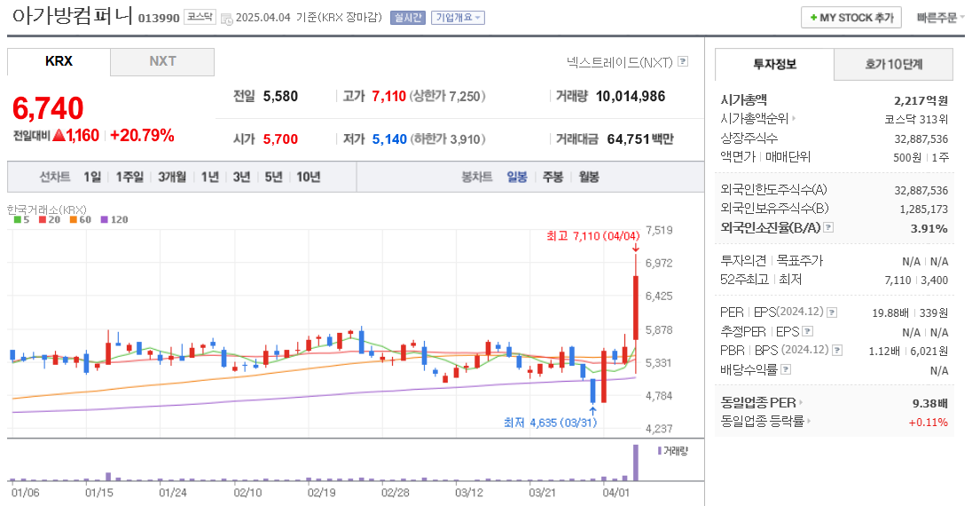This screenshot has height=506, width=980.
Task: Click the 거래량 value 10,014,986
Action: click(630, 97)
